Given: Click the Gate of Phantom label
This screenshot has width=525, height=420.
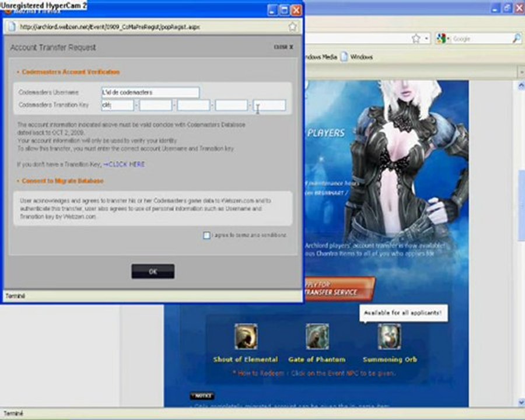Looking at the screenshot, I should 317,360.
